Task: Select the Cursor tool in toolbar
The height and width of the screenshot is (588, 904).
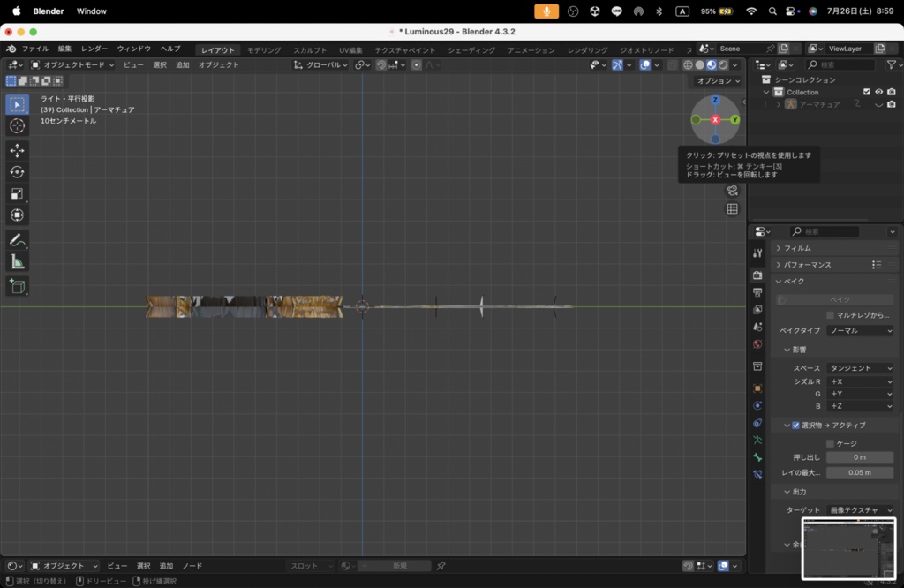Action: [17, 125]
